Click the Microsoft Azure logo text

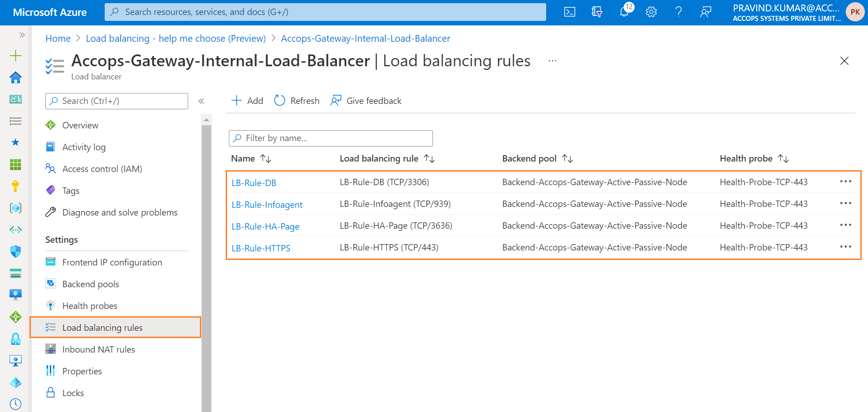pyautogui.click(x=50, y=12)
